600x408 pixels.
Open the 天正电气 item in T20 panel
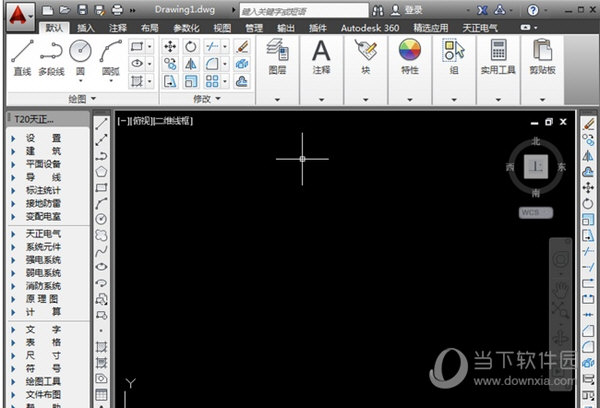[x=43, y=234]
